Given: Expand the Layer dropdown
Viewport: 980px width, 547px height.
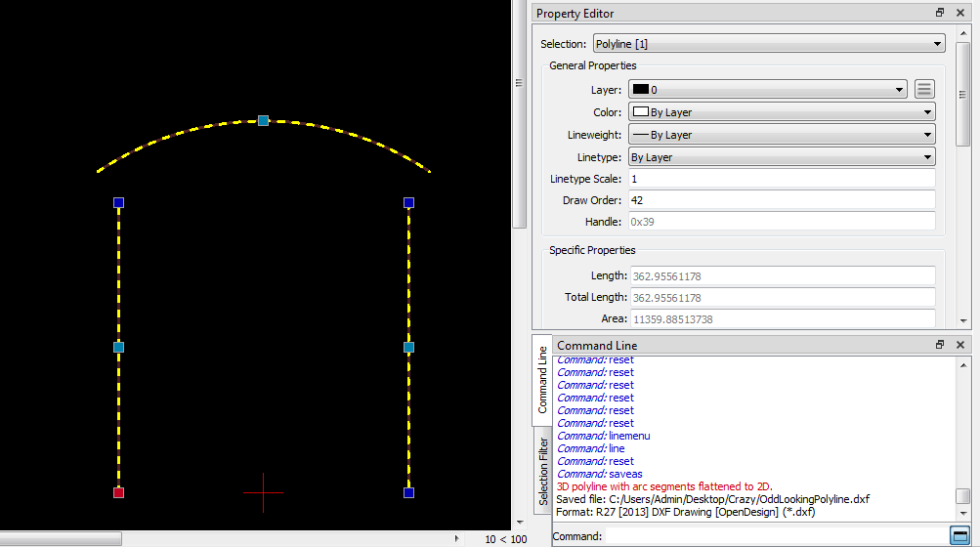Looking at the screenshot, I should click(768, 90).
